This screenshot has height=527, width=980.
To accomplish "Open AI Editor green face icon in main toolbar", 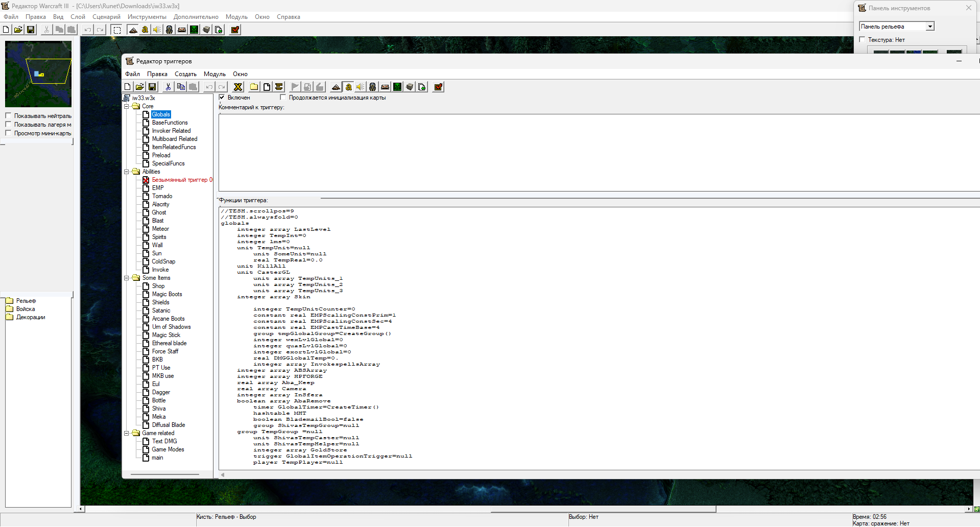I will (194, 30).
